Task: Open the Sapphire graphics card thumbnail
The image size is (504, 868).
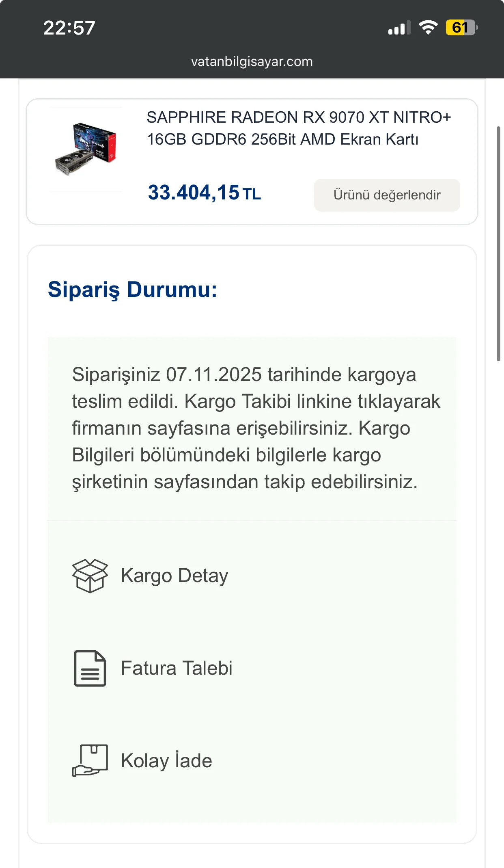Action: click(86, 149)
